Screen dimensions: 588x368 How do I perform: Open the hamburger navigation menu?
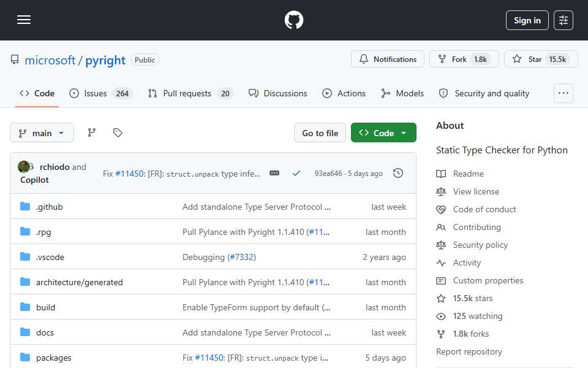pos(24,20)
